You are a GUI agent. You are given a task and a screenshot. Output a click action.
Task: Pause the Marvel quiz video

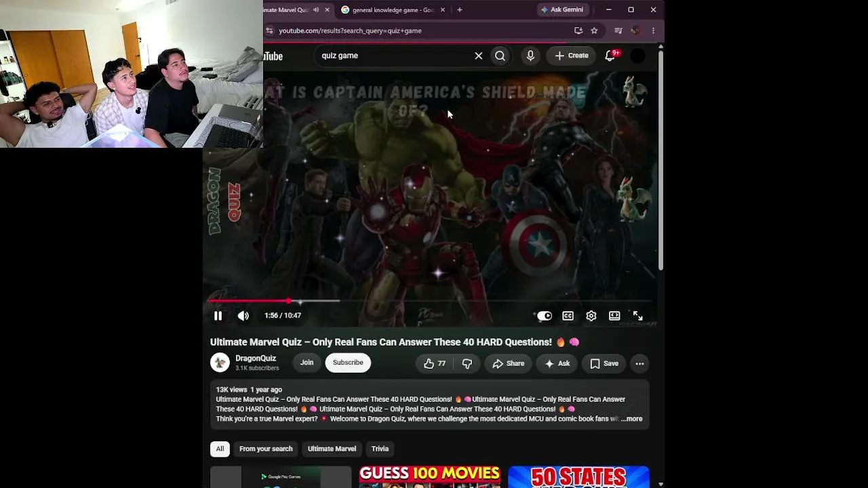[218, 316]
